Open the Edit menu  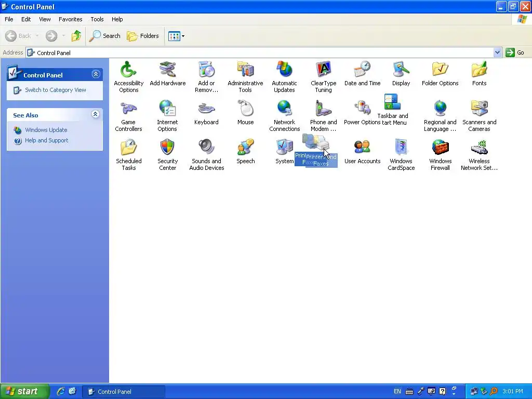(26, 19)
